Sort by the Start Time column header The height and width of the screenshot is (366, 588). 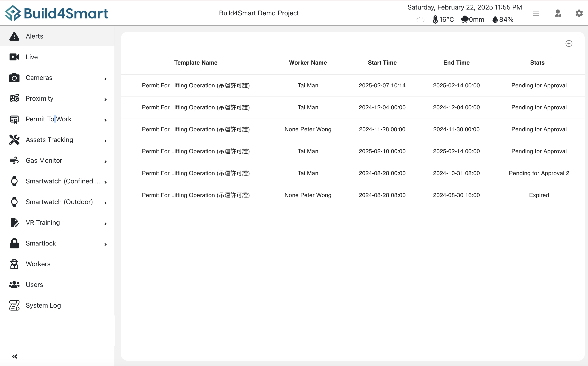382,63
